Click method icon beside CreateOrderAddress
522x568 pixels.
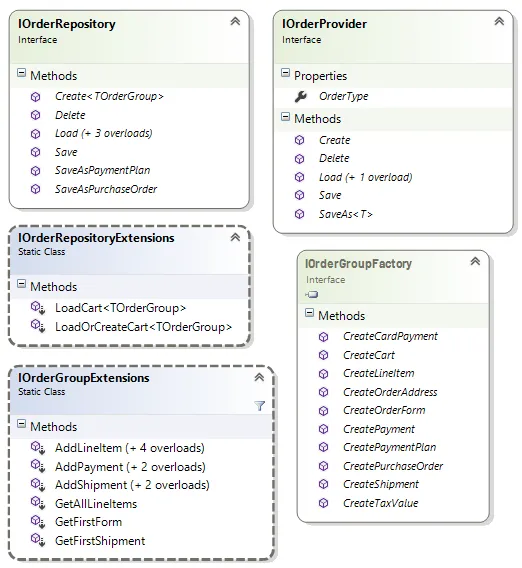(323, 392)
